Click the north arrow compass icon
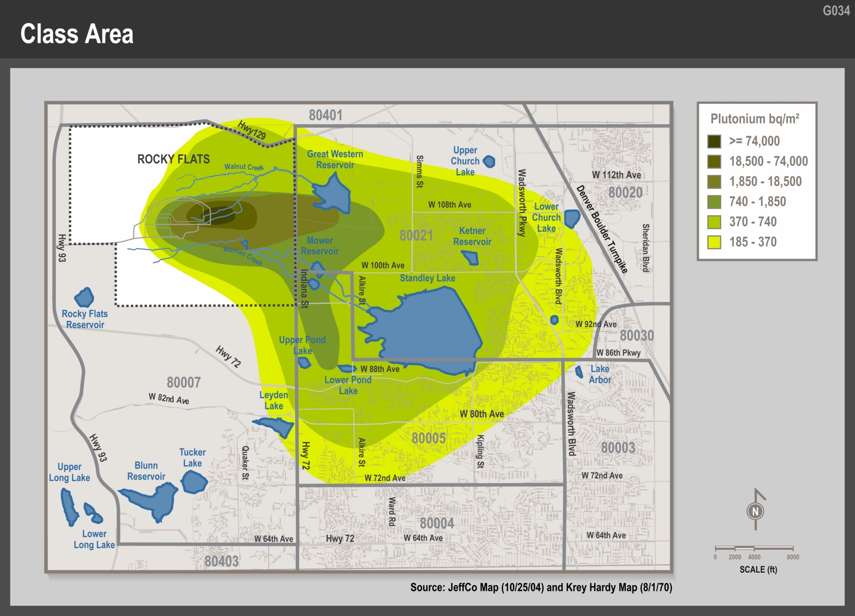This screenshot has width=855, height=616. point(756,509)
